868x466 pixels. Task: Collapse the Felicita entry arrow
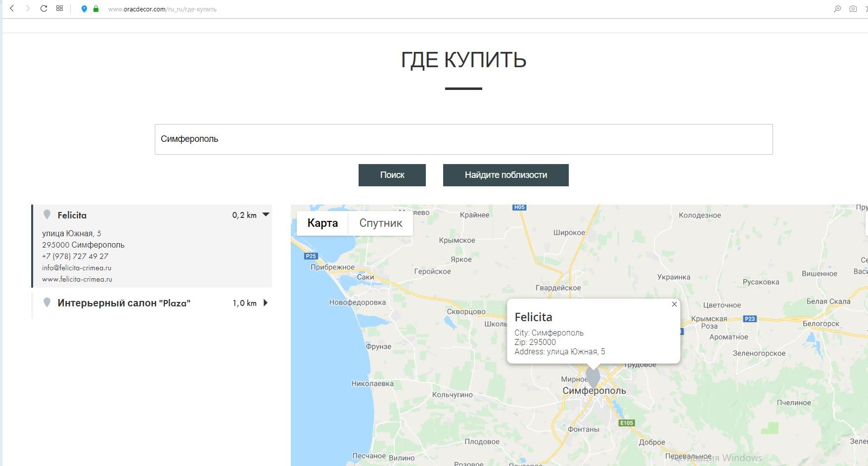[x=266, y=214]
